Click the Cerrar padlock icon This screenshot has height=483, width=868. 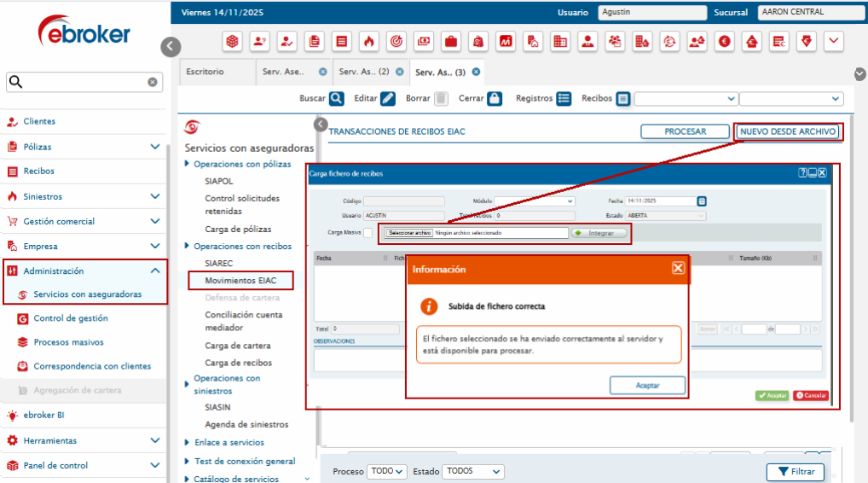(x=495, y=98)
